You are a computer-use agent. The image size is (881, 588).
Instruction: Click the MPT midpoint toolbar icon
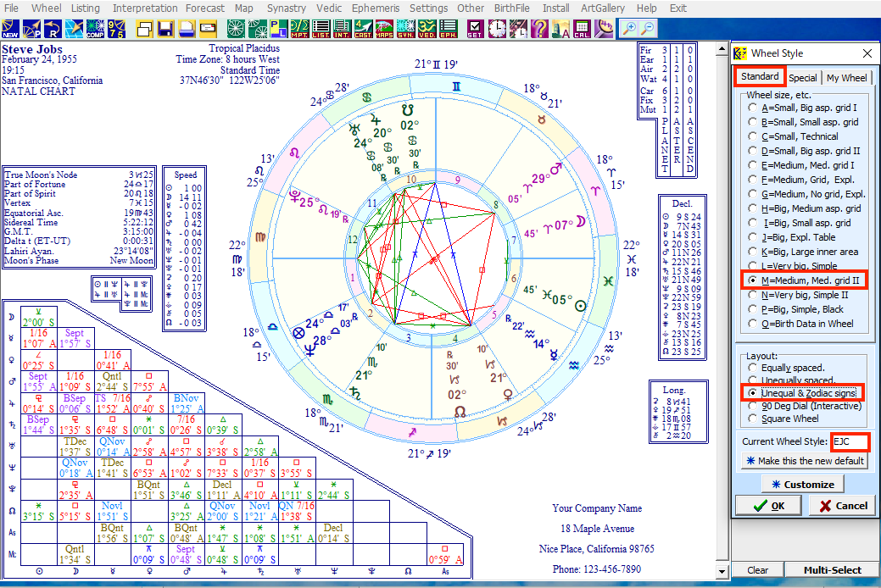pos(299,29)
